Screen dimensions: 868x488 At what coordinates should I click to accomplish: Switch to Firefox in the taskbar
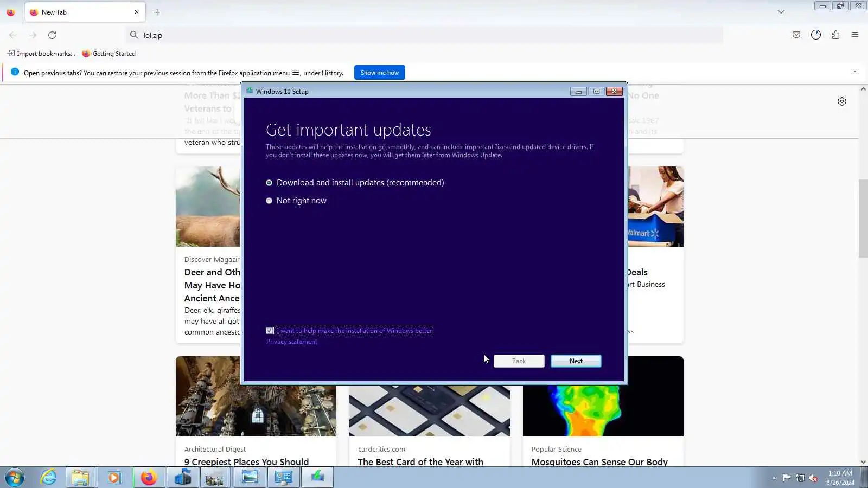click(148, 478)
